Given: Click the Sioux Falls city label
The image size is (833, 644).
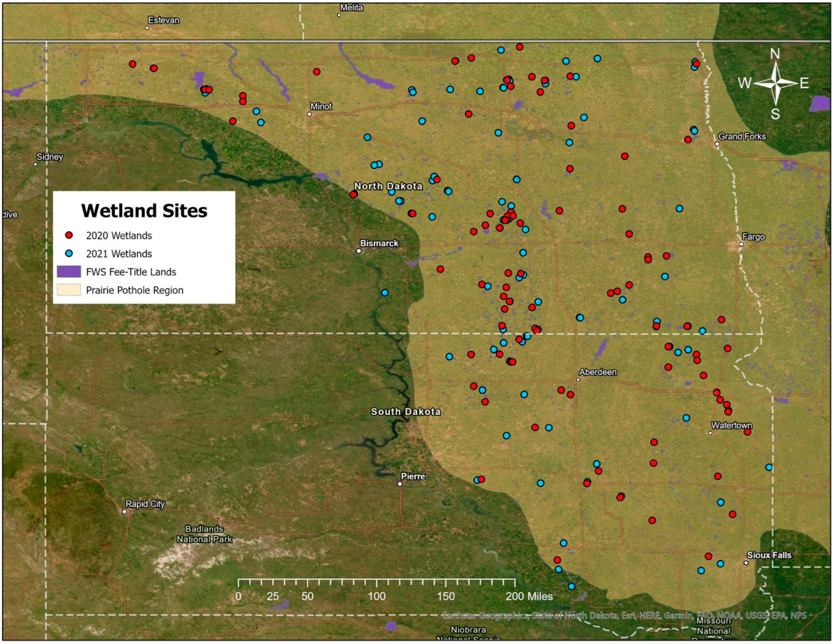Looking at the screenshot, I should 769,555.
